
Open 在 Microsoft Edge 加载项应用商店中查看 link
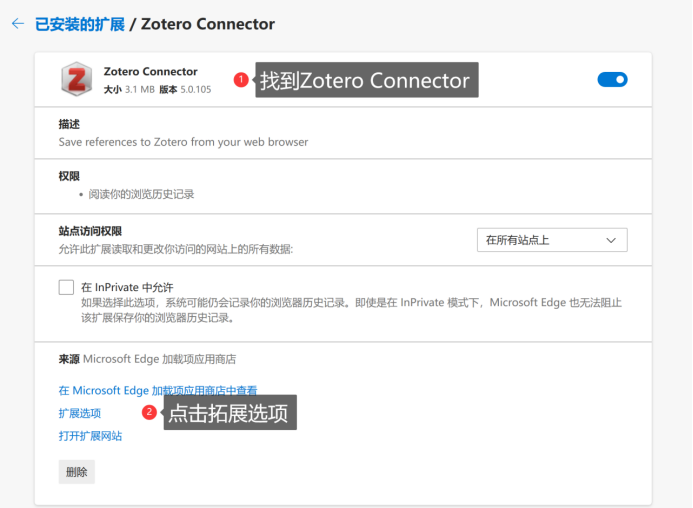pos(158,390)
